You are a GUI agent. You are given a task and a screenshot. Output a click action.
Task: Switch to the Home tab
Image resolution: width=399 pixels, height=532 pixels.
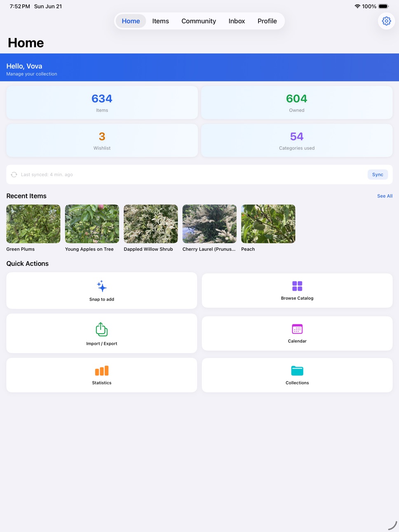click(x=131, y=21)
